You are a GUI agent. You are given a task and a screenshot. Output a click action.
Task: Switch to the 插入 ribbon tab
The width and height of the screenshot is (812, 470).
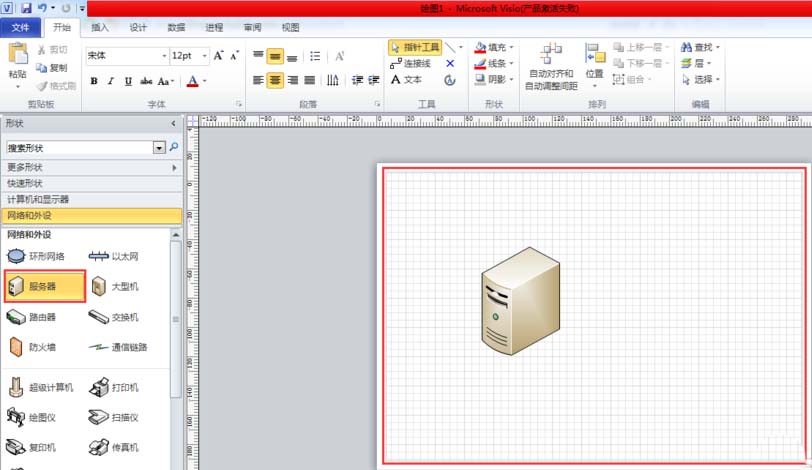pos(100,27)
